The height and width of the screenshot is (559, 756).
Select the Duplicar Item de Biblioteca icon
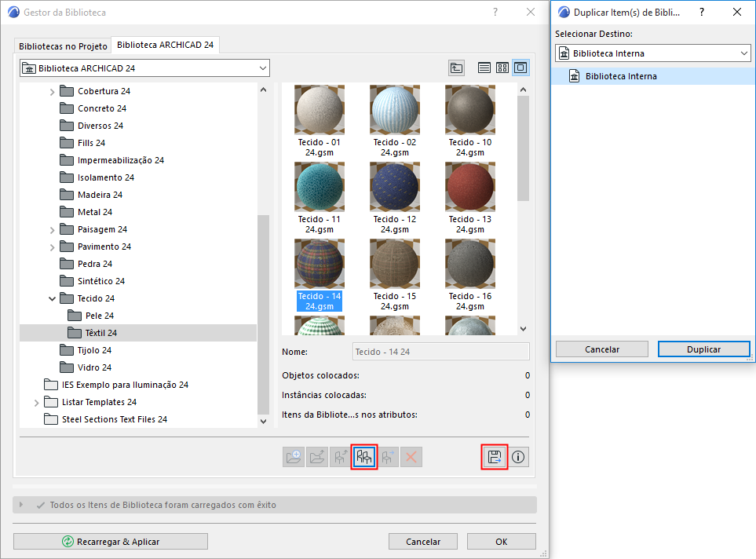tap(363, 456)
